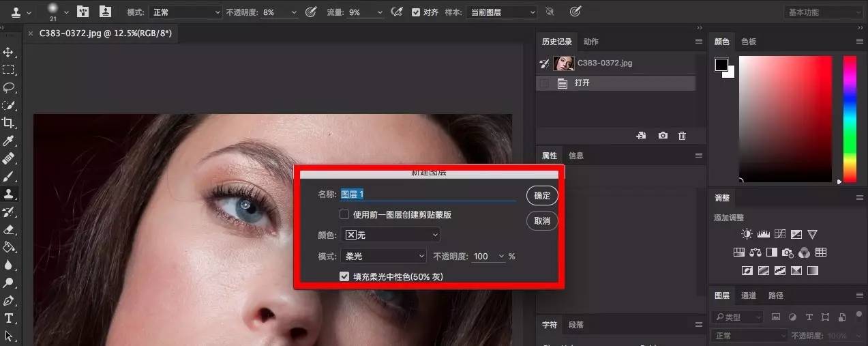Screen dimensions: 868x346
Task: Click the foreground color swatch
Action: click(721, 65)
